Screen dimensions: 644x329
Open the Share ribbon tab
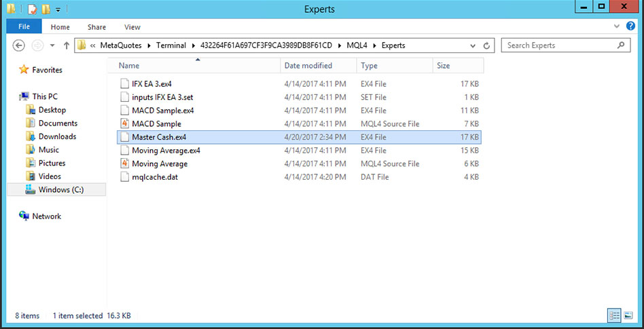click(x=96, y=27)
